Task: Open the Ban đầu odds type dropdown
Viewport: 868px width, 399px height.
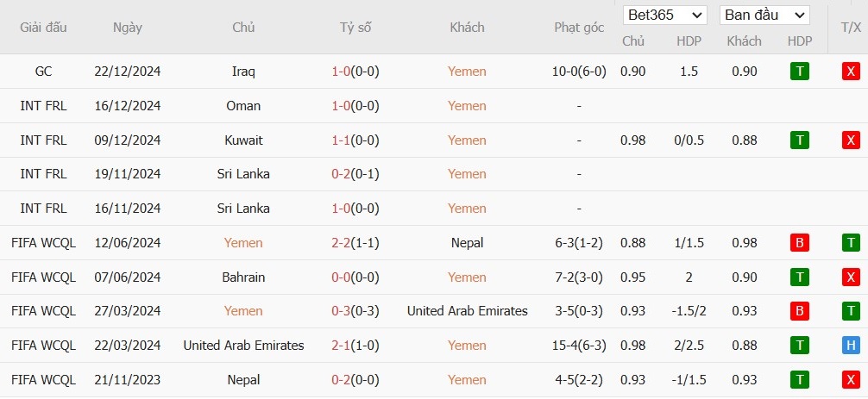Action: (764, 15)
